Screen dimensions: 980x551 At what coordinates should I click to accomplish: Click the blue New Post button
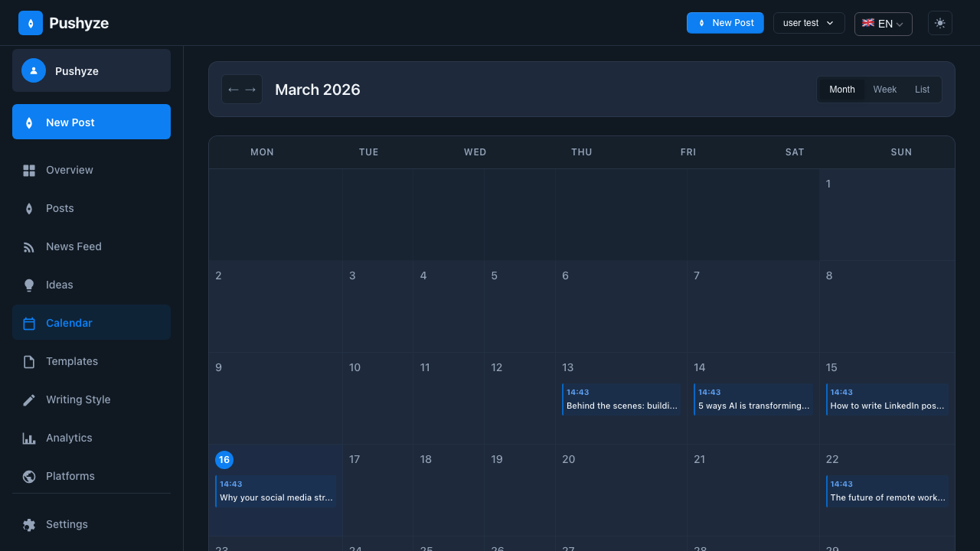pyautogui.click(x=724, y=23)
